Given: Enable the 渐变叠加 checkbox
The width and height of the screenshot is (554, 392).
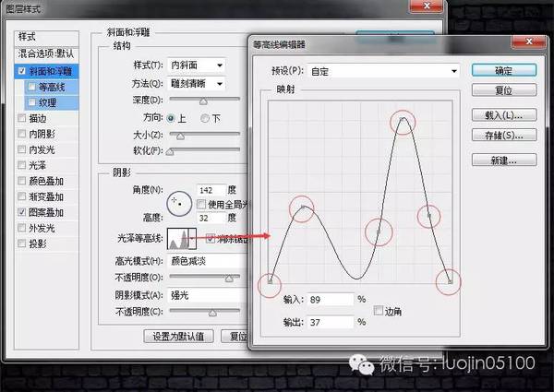Looking at the screenshot, I should pyautogui.click(x=22, y=196).
